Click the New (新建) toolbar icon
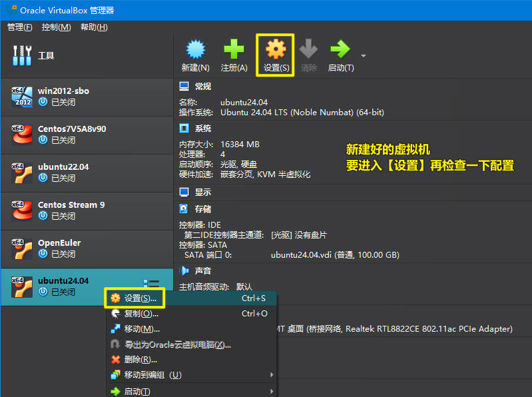Viewport: 532px width, 397px height. [x=195, y=50]
